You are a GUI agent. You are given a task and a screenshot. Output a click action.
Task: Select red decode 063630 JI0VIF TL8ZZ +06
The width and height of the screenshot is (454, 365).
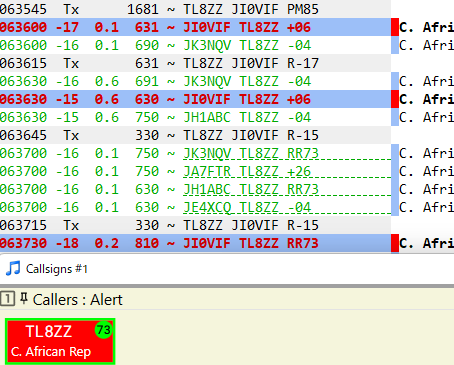195,99
